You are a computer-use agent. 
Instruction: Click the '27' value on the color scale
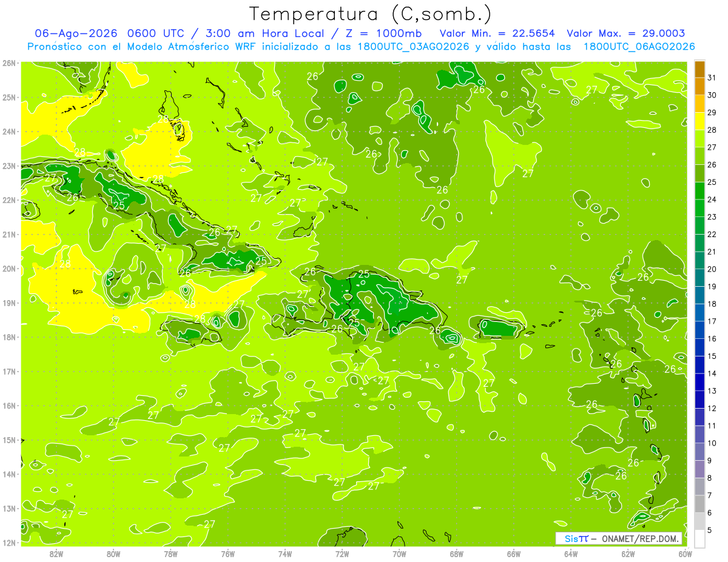[712, 147]
